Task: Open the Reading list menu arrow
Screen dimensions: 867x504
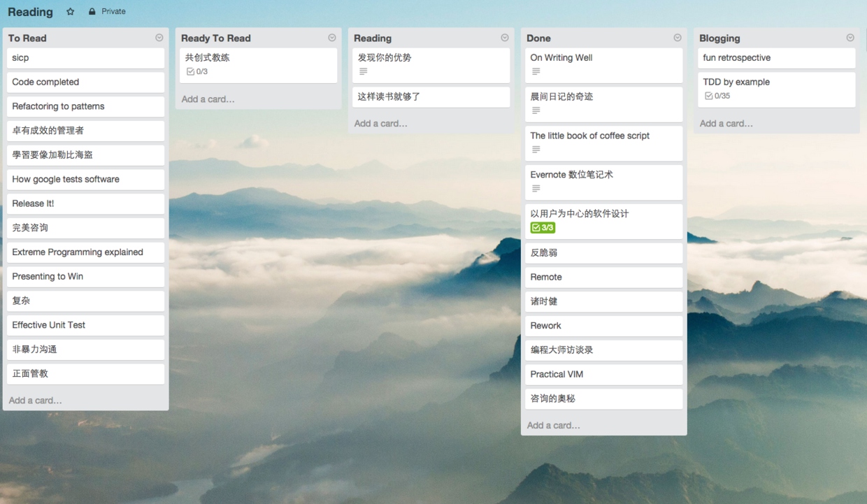Action: tap(505, 38)
